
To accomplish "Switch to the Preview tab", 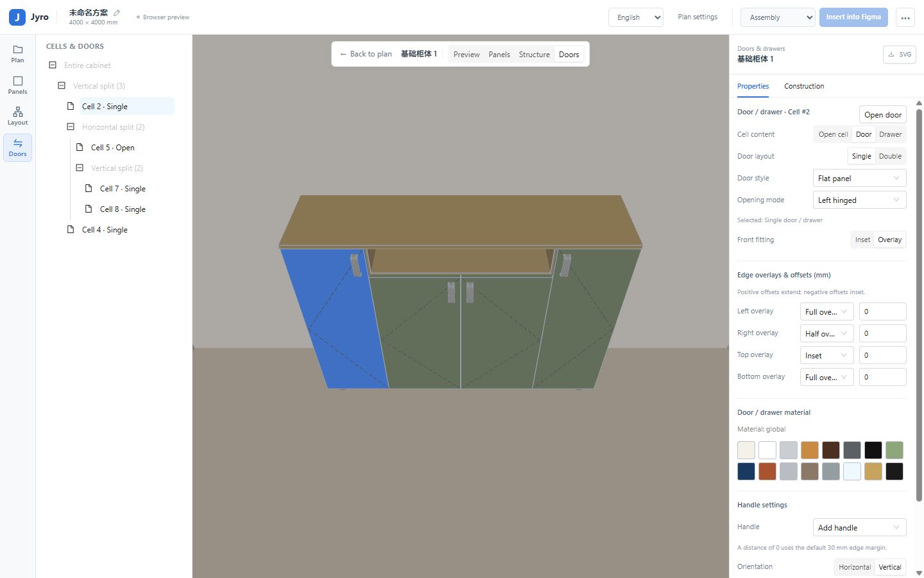I will coord(466,55).
